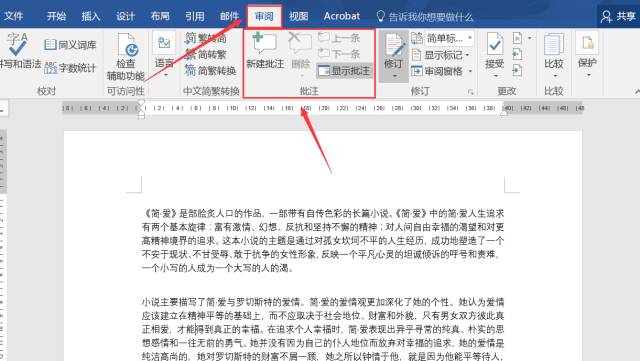Go to 上一条 previous comment

tap(339, 38)
